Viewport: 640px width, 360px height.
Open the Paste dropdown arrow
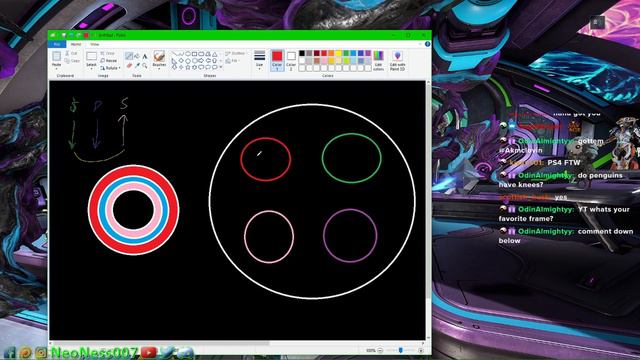56,68
